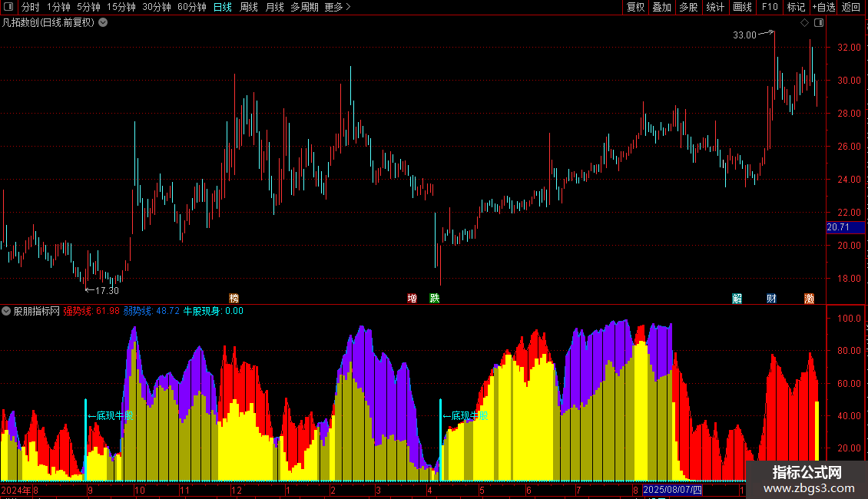Screen dimensions: 868x499
Task: Click the 财 event marker
Action: (x=771, y=298)
